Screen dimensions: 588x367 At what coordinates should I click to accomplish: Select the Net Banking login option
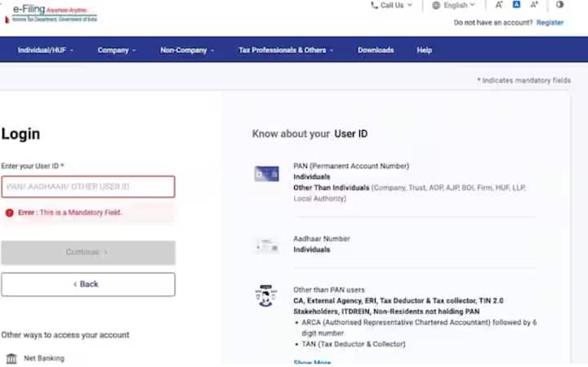(x=36, y=358)
